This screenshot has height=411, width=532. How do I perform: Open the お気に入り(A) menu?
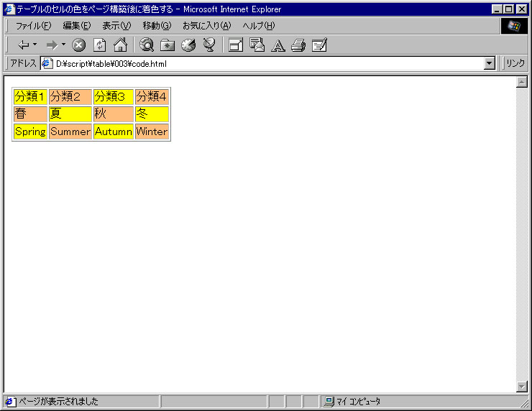point(206,26)
